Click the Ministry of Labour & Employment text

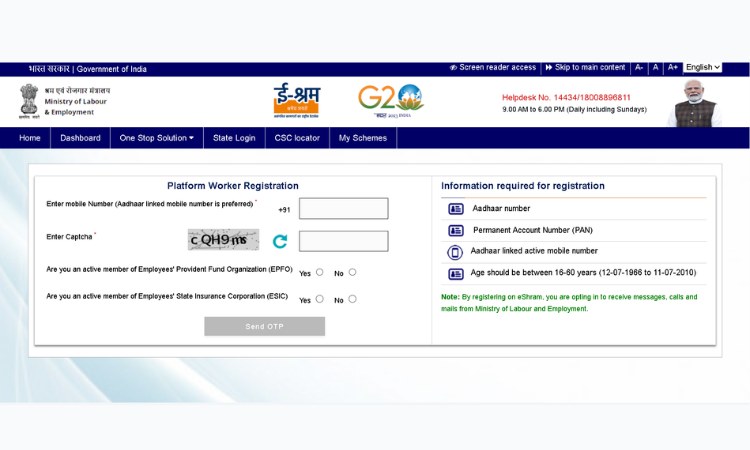click(x=76, y=107)
